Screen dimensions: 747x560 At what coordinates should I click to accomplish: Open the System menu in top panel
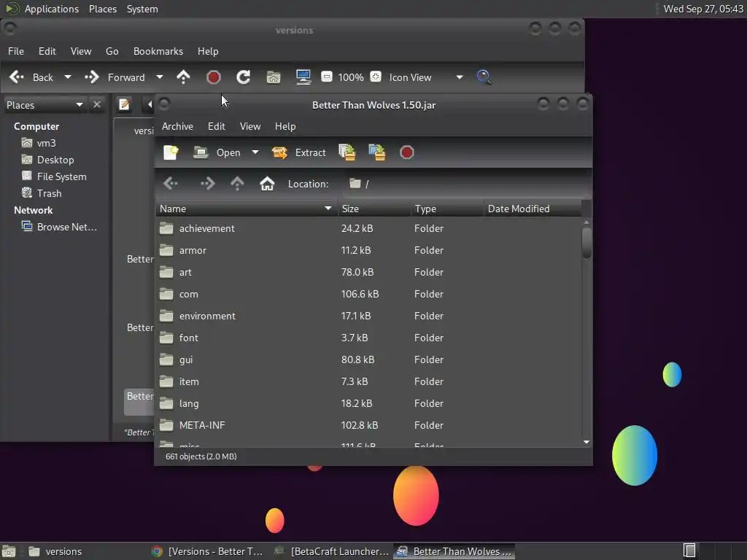pos(142,9)
